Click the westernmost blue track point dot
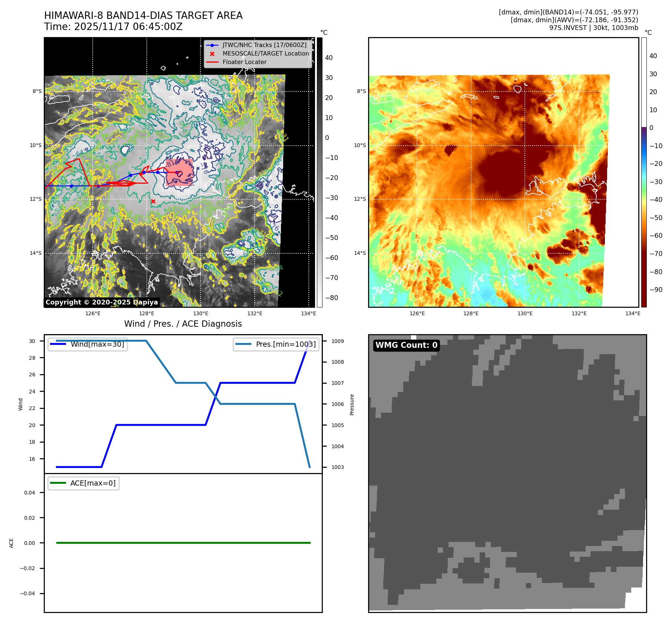 tap(71, 186)
